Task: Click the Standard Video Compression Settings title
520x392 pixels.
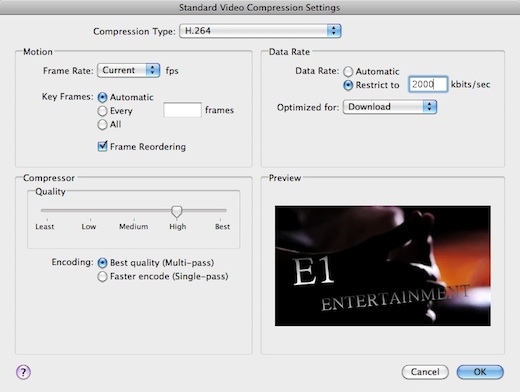Action: [260, 7]
